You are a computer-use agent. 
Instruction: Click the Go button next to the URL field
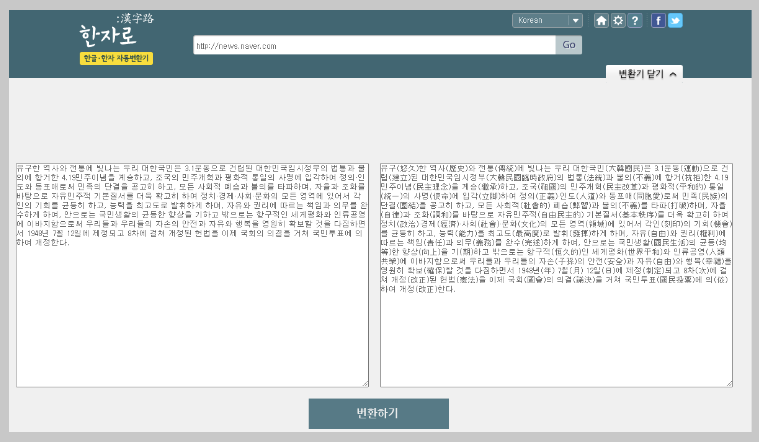(x=569, y=45)
